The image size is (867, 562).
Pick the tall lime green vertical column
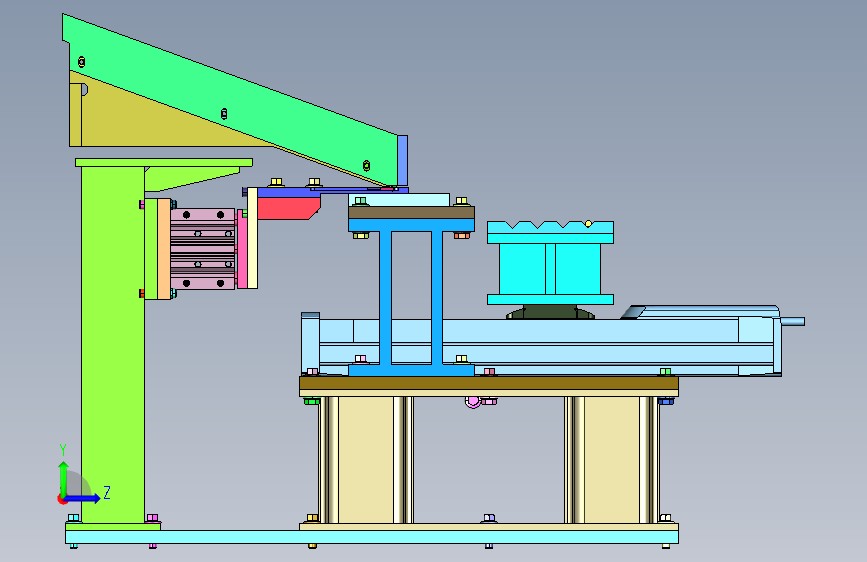[113, 343]
